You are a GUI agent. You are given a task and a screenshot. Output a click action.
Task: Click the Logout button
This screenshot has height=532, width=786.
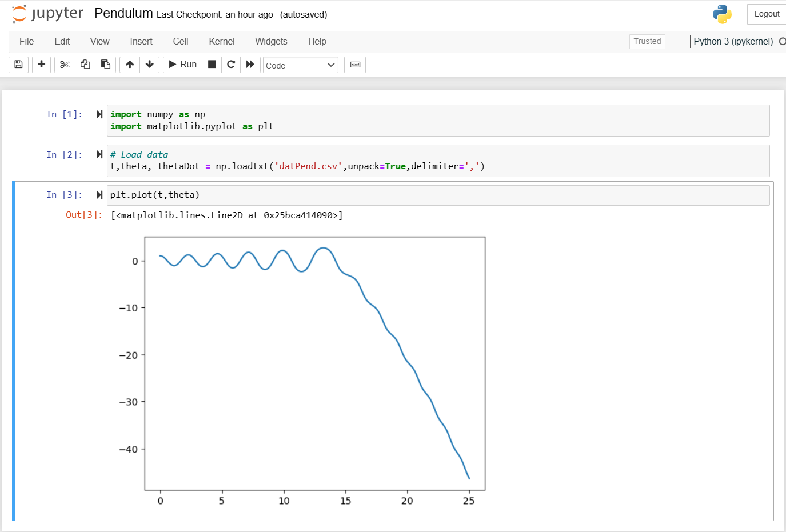coord(766,14)
